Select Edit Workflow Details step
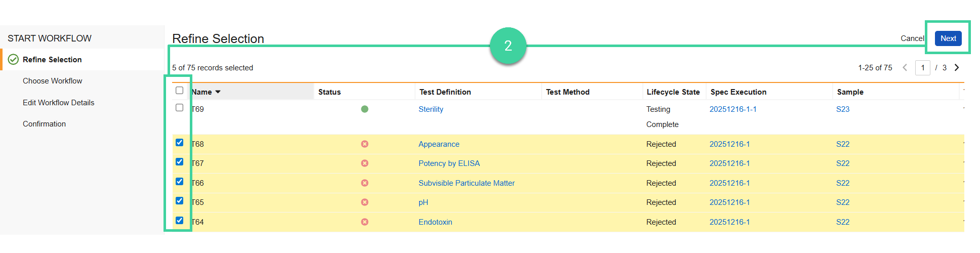This screenshot has height=253, width=980. 58,103
